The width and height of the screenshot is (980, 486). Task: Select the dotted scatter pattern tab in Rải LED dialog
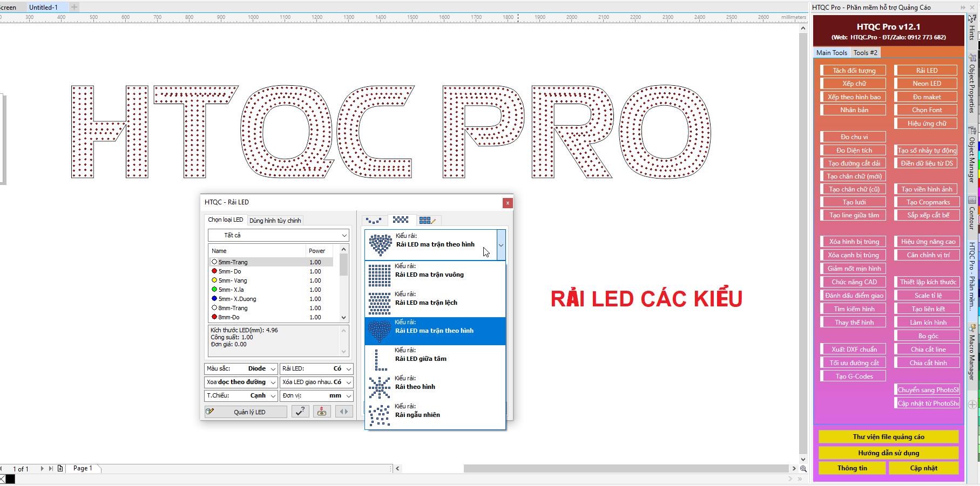(374, 220)
